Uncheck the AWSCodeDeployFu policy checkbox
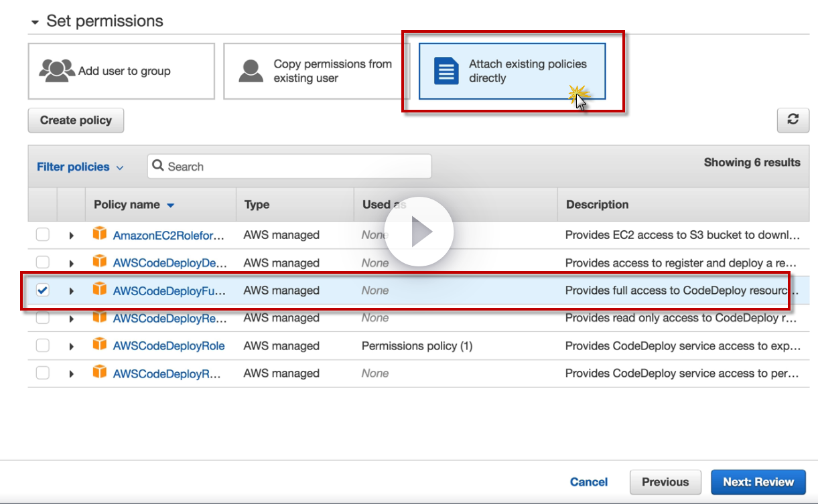 [43, 290]
